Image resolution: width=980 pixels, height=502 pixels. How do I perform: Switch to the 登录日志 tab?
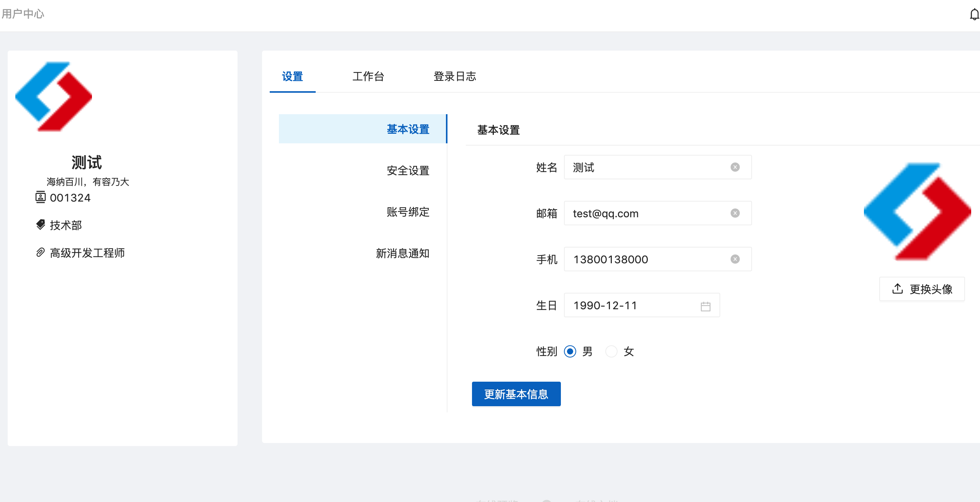[454, 76]
